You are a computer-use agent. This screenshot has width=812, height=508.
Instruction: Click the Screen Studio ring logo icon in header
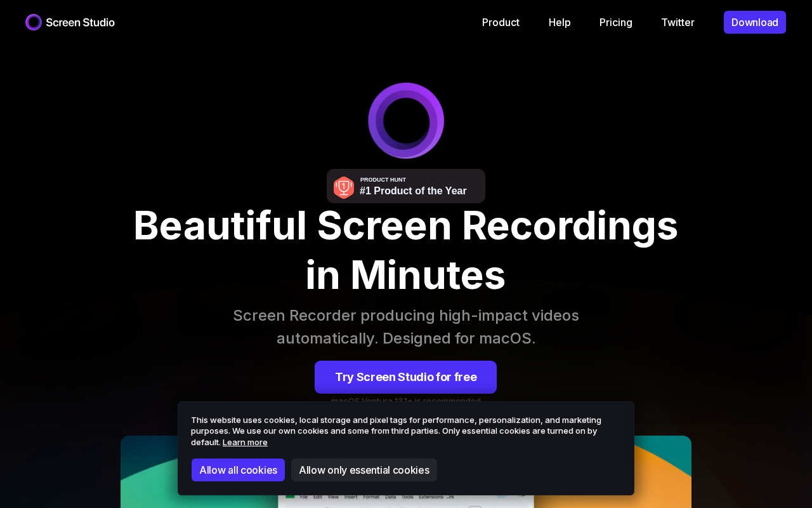34,22
